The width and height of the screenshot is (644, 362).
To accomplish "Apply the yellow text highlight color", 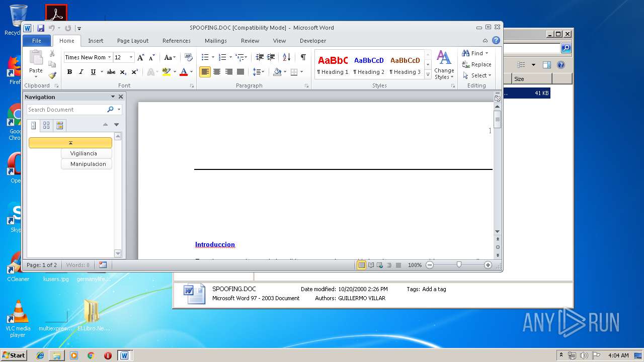I will click(x=166, y=72).
